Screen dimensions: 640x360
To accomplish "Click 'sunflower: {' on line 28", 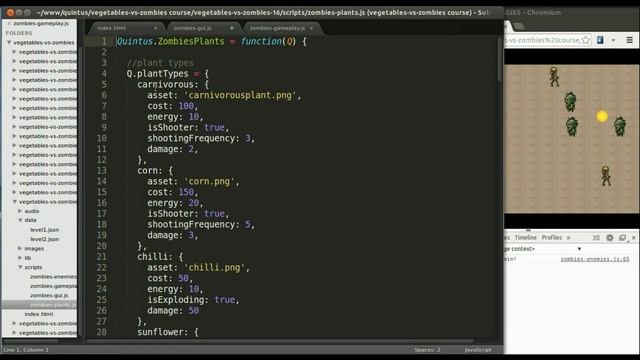I will click(168, 332).
